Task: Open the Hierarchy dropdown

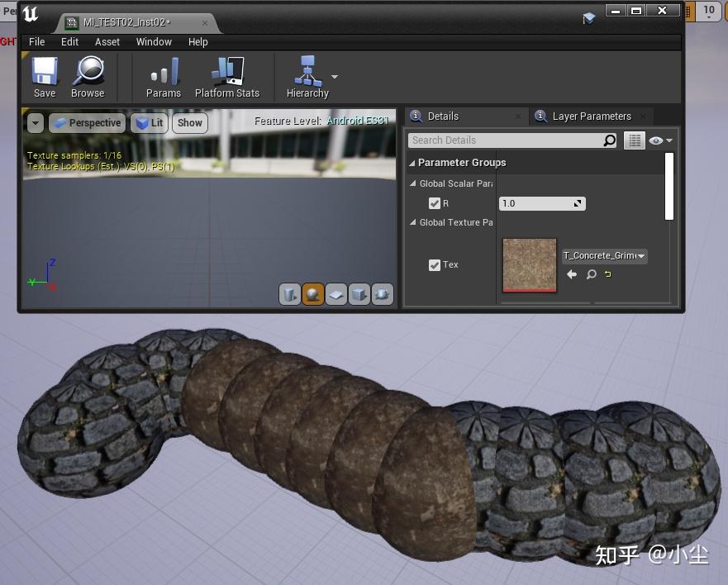Action: tap(335, 77)
